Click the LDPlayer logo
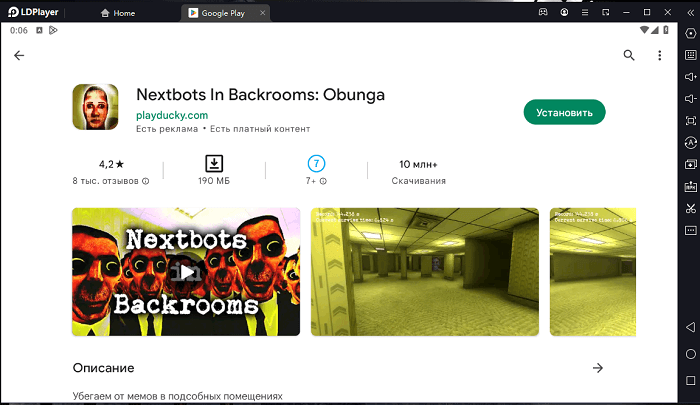The height and width of the screenshot is (405, 700). click(33, 13)
